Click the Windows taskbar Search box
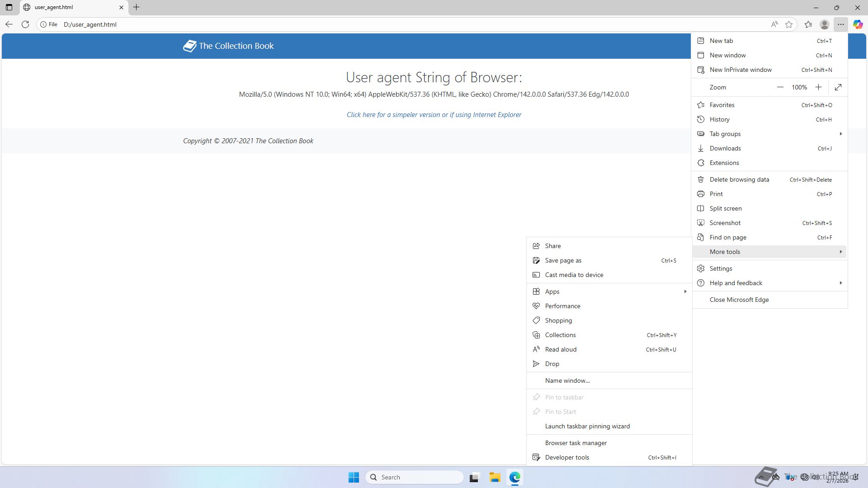 coord(414,477)
